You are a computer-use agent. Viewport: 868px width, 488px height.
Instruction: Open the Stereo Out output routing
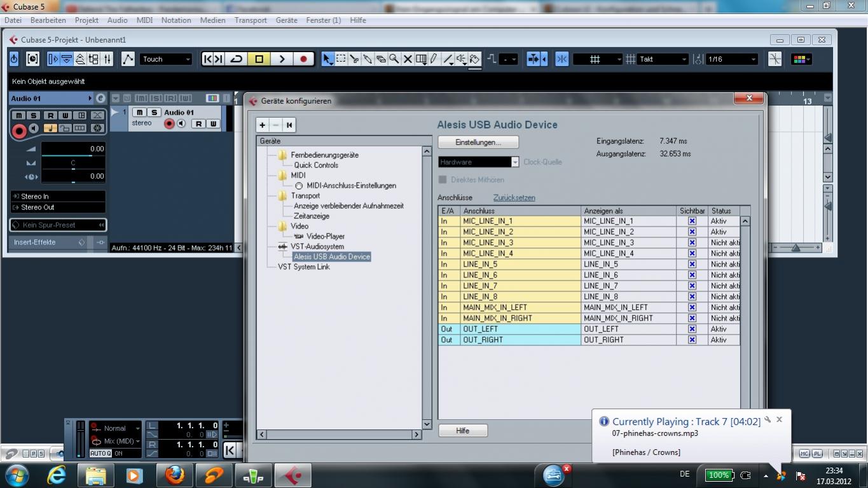58,207
